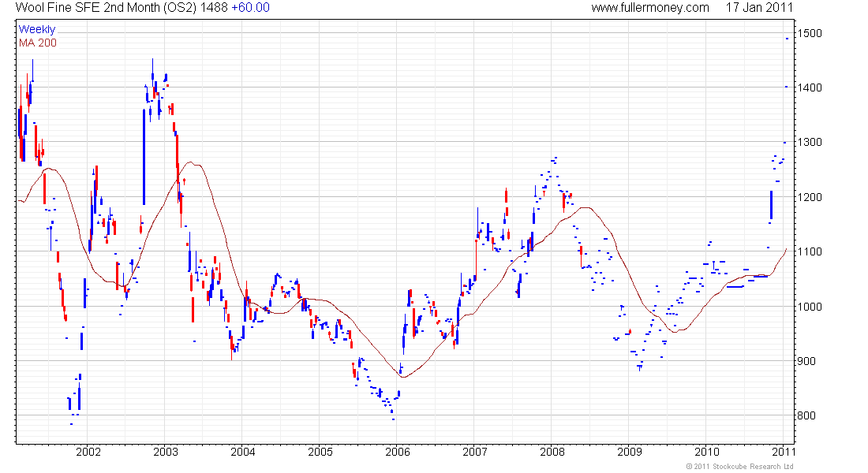Click the 2007 year axis label
The height and width of the screenshot is (473, 868).
(475, 452)
